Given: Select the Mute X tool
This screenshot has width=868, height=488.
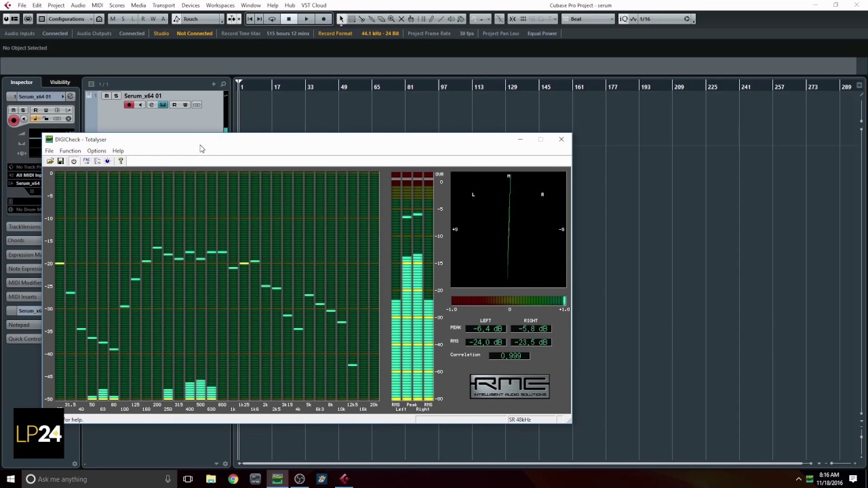Looking at the screenshot, I should tap(401, 19).
